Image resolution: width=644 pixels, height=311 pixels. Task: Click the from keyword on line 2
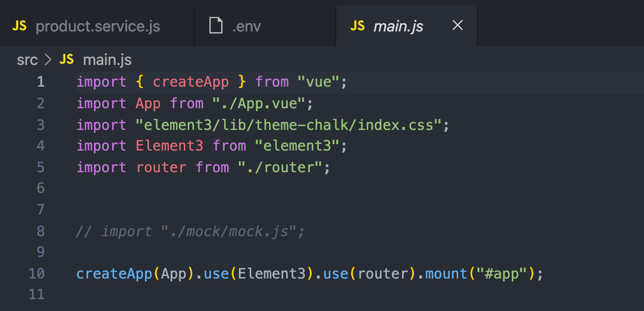point(186,103)
